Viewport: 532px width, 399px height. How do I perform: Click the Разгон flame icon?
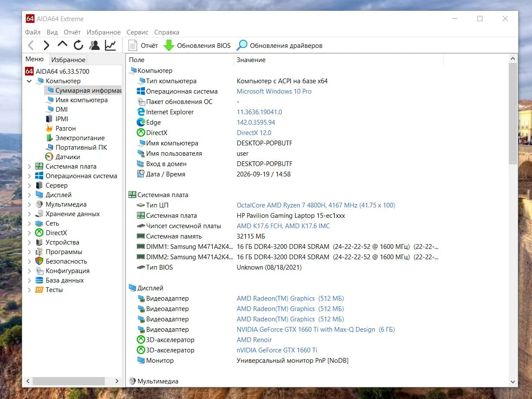tap(49, 129)
